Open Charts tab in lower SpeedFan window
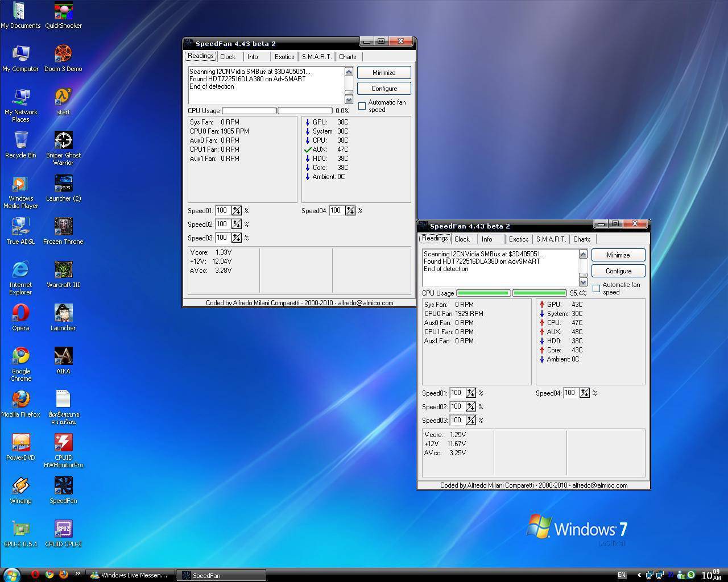 (x=582, y=239)
